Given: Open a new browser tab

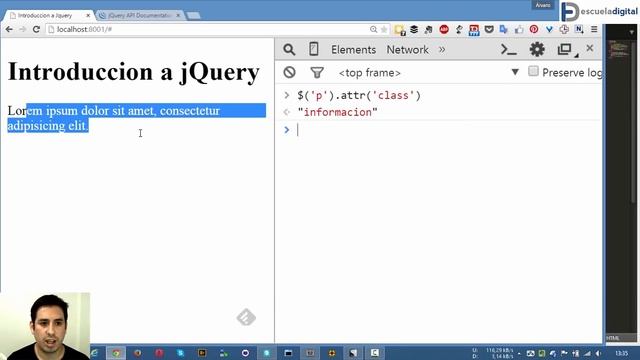Looking at the screenshot, I should point(193,16).
